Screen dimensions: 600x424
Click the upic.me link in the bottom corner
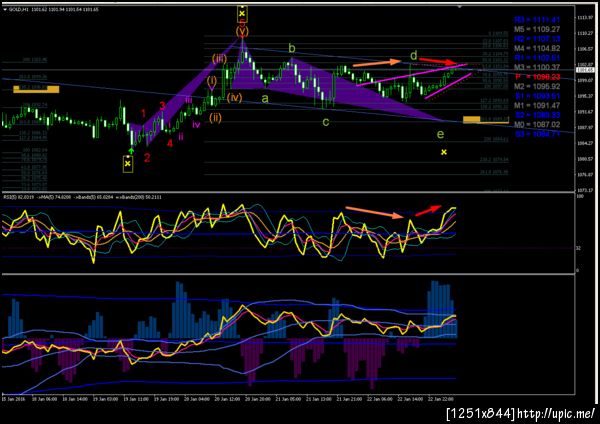click(556, 413)
